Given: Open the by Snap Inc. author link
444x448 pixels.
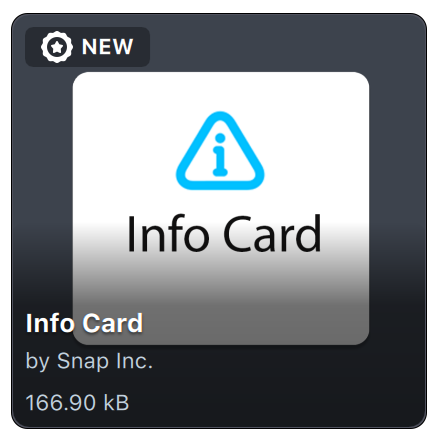Looking at the screenshot, I should (89, 361).
